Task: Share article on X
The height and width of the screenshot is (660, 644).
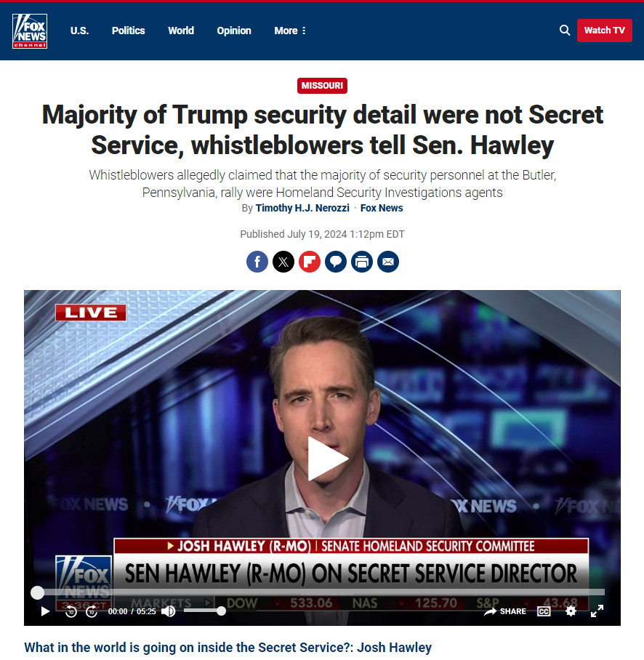Action: pyautogui.click(x=283, y=262)
